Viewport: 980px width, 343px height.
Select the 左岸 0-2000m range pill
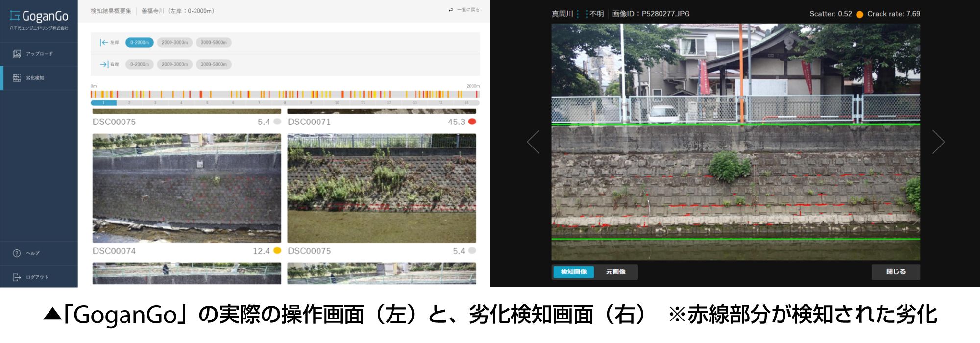tap(140, 43)
